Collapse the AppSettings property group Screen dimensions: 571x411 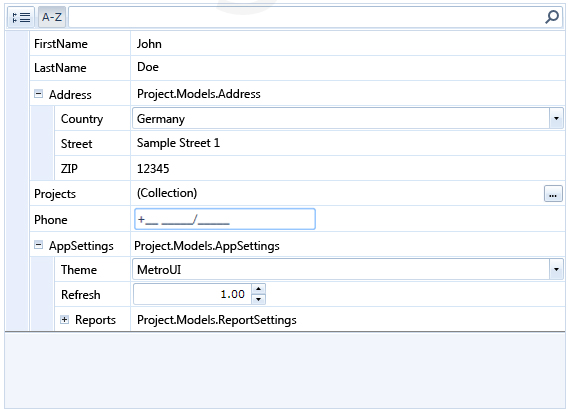(x=38, y=245)
